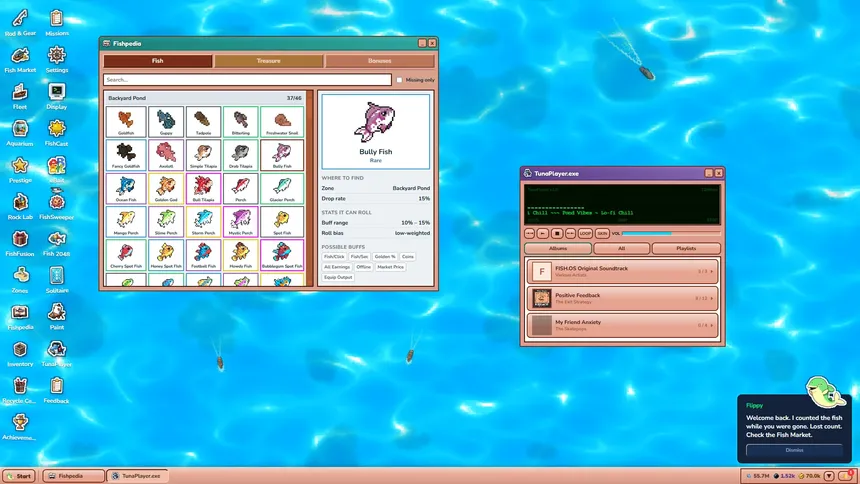Click the Market Price buff tag
Image resolution: width=860 pixels, height=484 pixels.
(391, 267)
